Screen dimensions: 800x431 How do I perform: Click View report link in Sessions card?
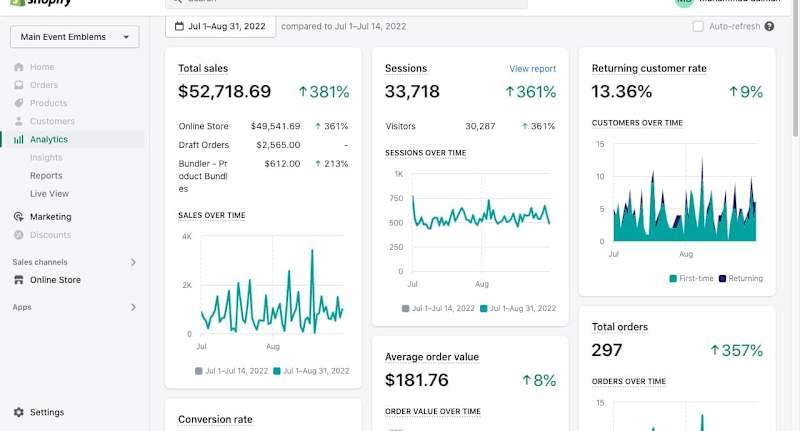click(x=533, y=69)
